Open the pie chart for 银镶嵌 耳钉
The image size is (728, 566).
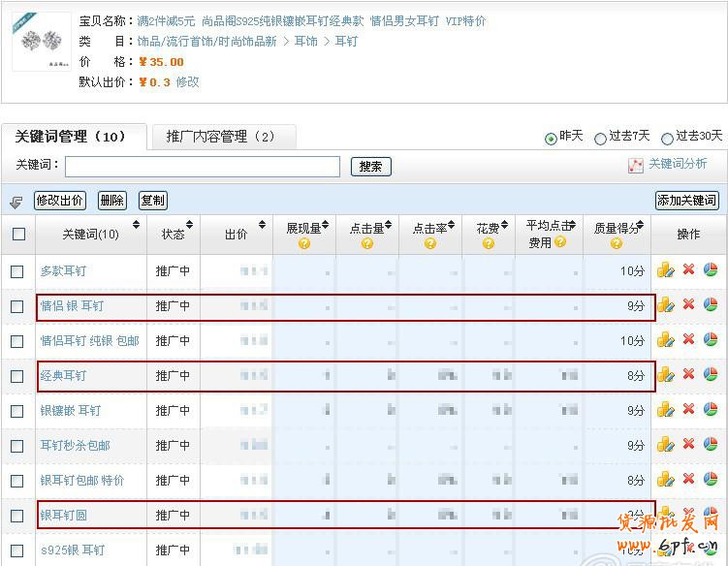[711, 410]
